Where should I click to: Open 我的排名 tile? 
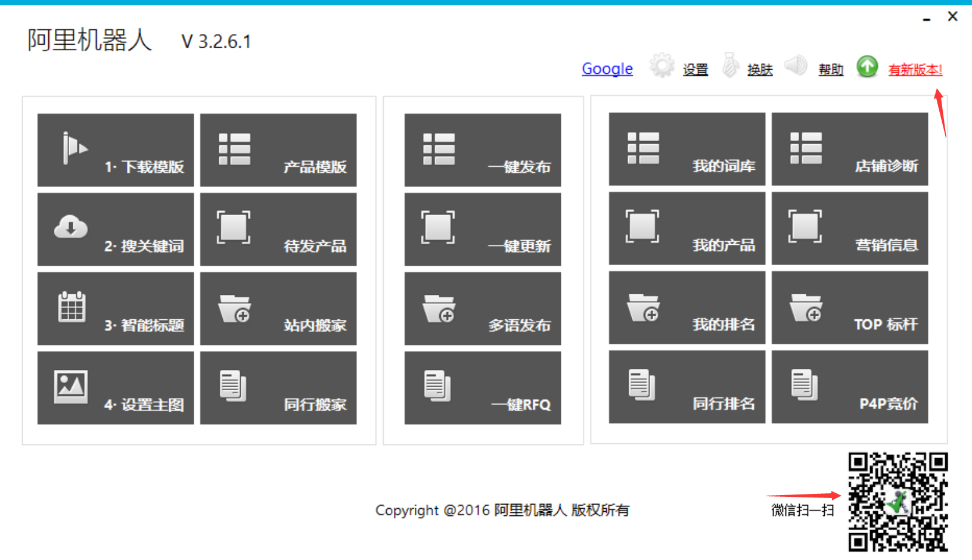click(687, 307)
